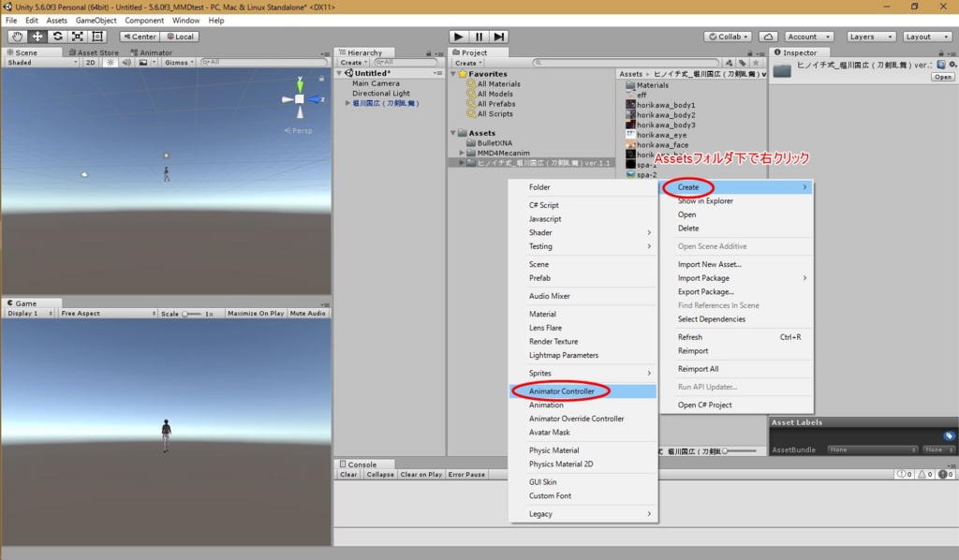Select the Move tool
Viewport: 959px width, 560px height.
[37, 37]
